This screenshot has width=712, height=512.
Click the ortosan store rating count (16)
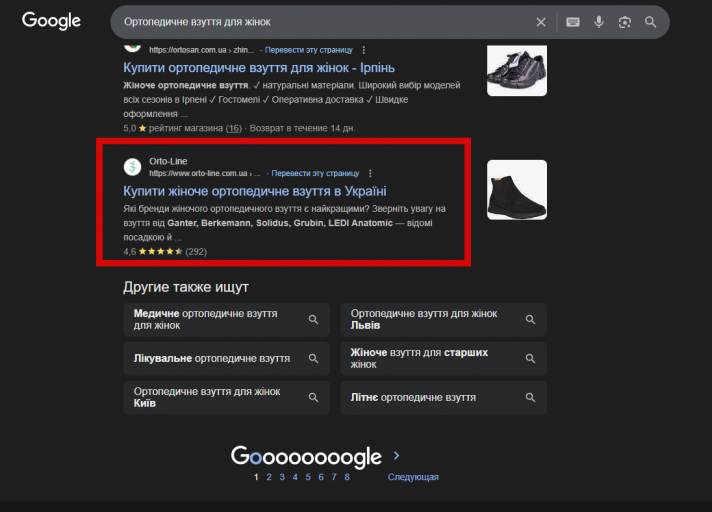(234, 128)
